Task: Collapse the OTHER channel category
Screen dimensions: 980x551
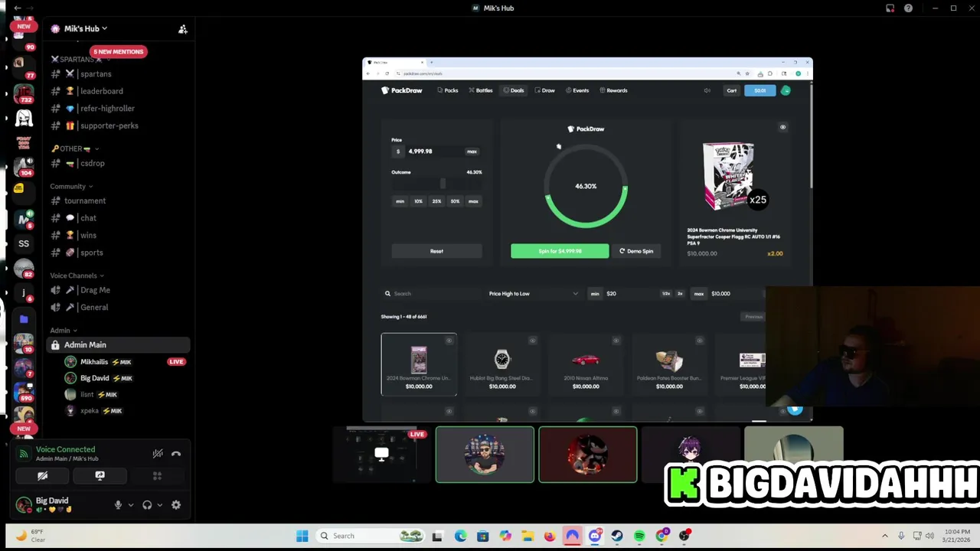Action: coord(75,148)
